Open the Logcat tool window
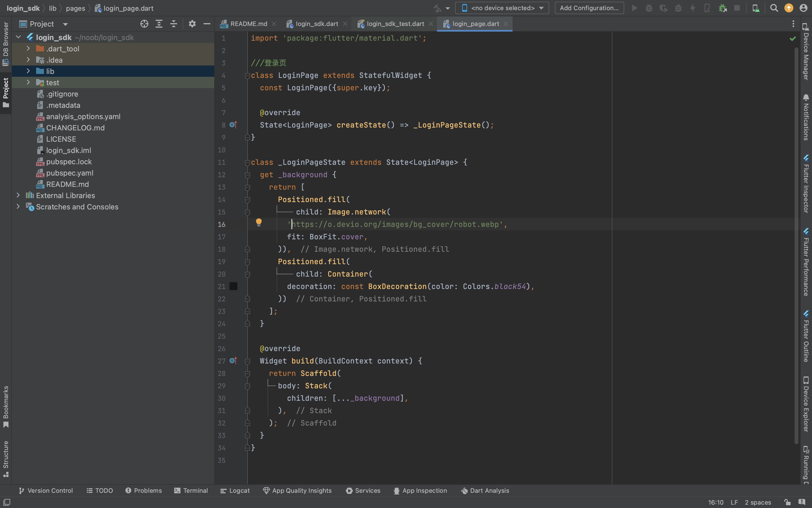Image resolution: width=812 pixels, height=508 pixels. 235,491
